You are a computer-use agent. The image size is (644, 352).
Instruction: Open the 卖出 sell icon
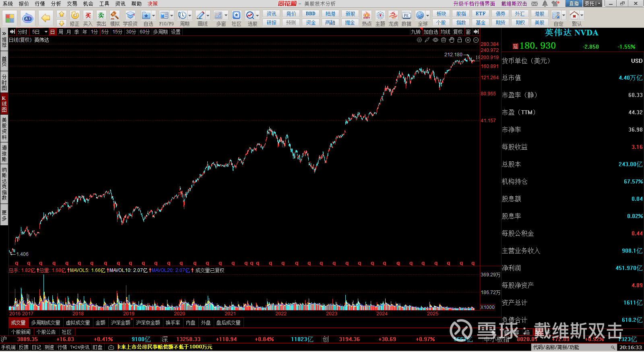101,16
